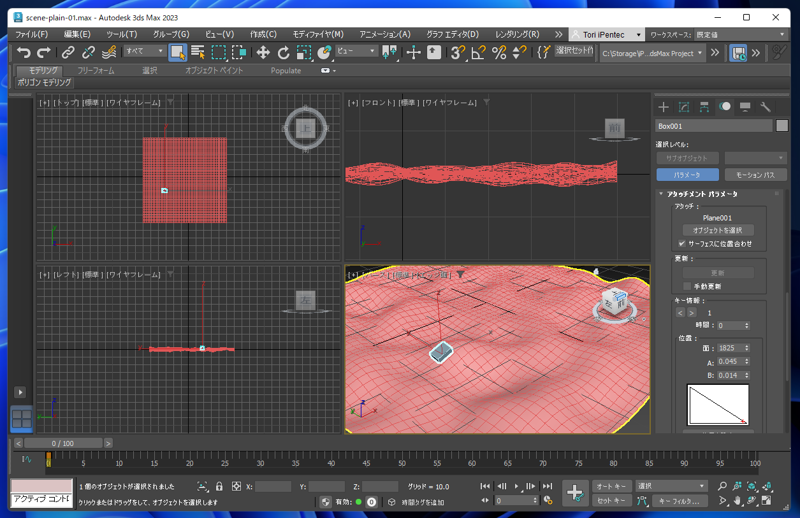Switch to the Display command panel tab
The height and width of the screenshot is (518, 800).
tap(745, 107)
